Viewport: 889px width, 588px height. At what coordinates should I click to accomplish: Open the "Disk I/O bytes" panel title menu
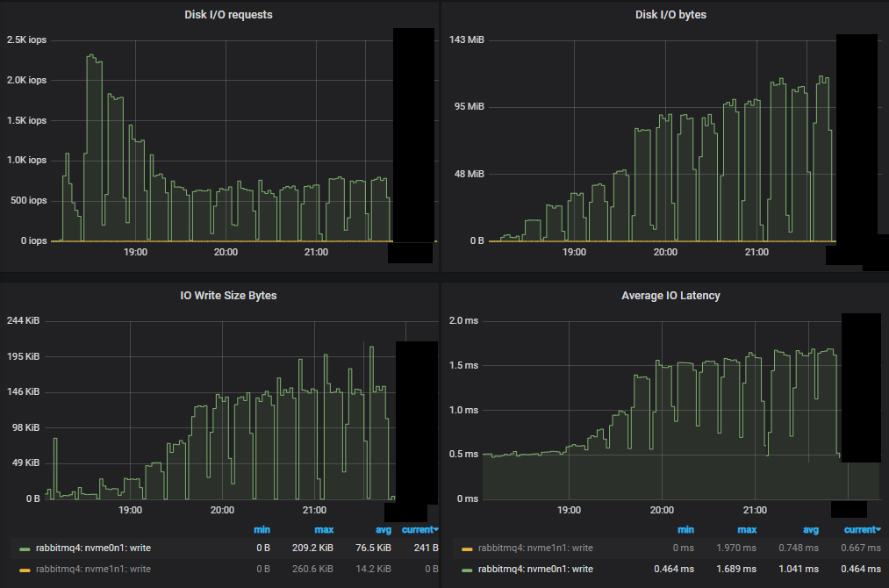coord(670,14)
